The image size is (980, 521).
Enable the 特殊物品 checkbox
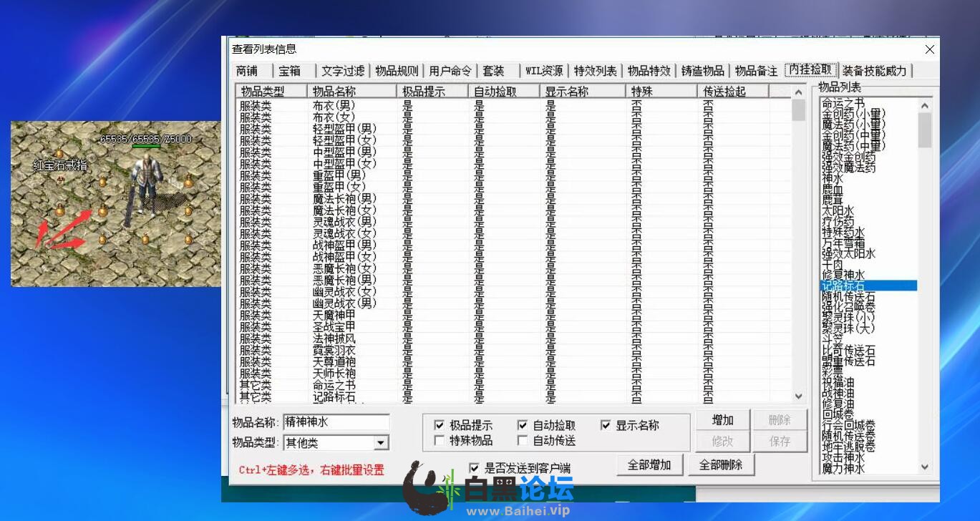pyautogui.click(x=440, y=441)
